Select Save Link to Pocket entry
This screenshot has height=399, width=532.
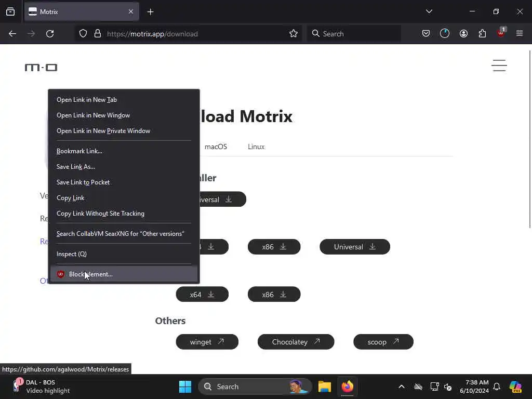(x=124, y=182)
